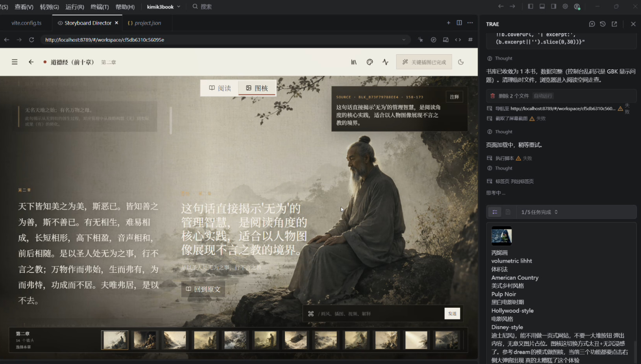Close the TRAE panel
The width and height of the screenshot is (641, 364).
pyautogui.click(x=633, y=24)
